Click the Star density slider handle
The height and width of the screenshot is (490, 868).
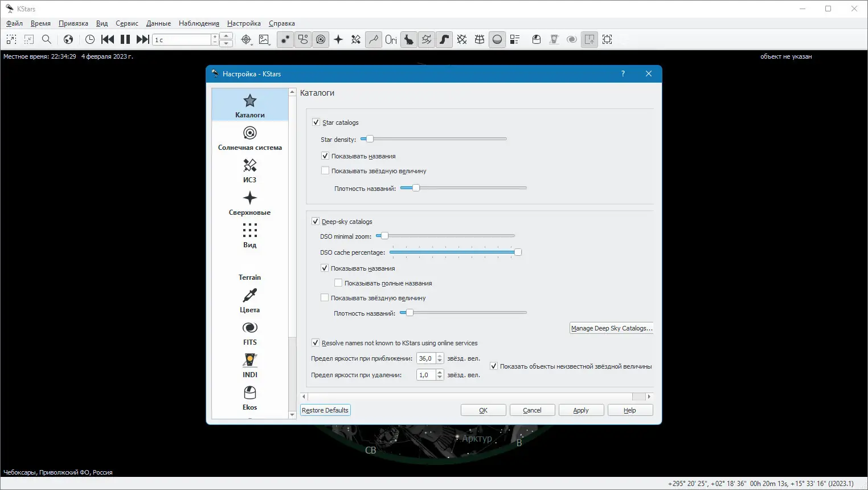point(370,138)
